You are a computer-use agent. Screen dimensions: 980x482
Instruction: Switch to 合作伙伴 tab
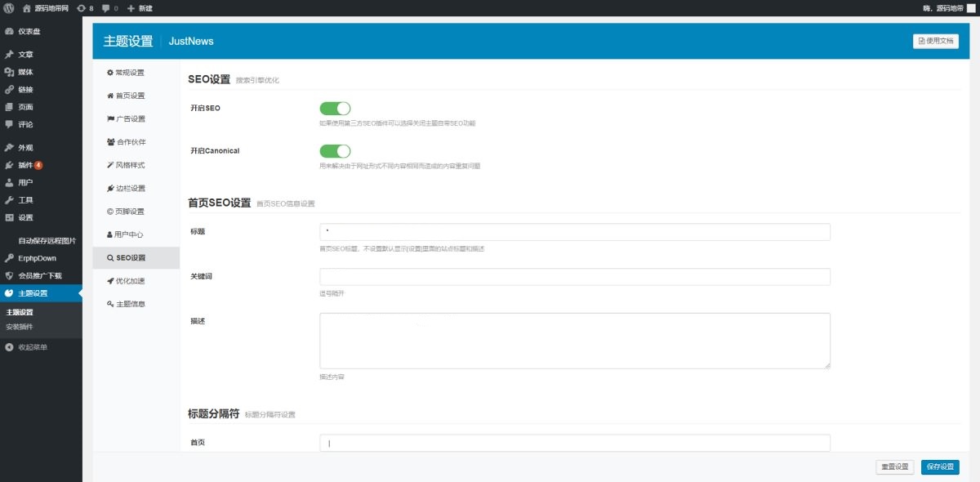pyautogui.click(x=136, y=141)
